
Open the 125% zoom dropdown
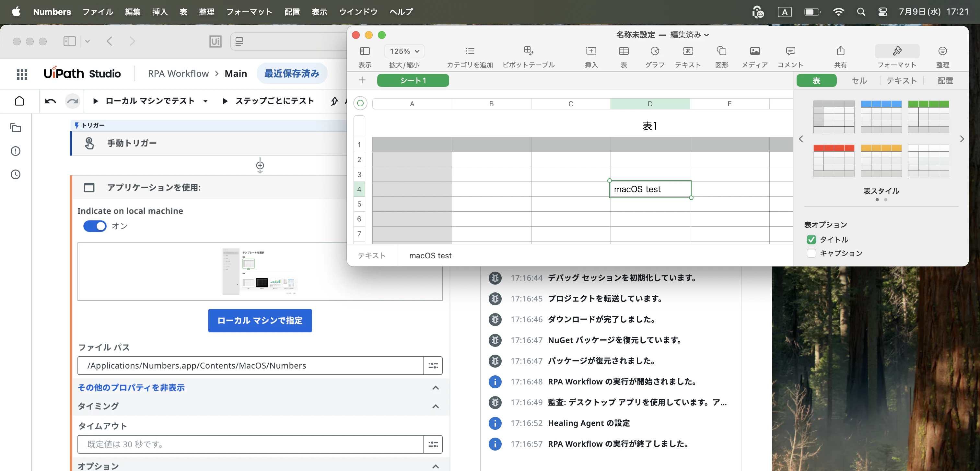pyautogui.click(x=404, y=51)
